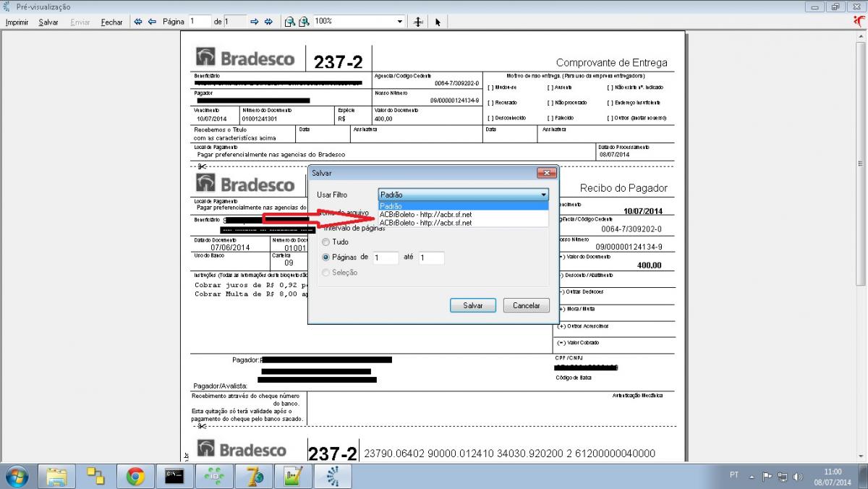Show hidden system tray icons
The image size is (868, 489).
point(752,476)
